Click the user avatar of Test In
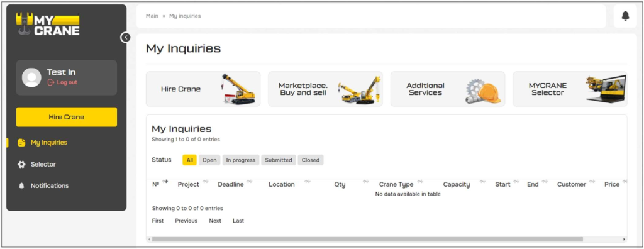 point(31,78)
